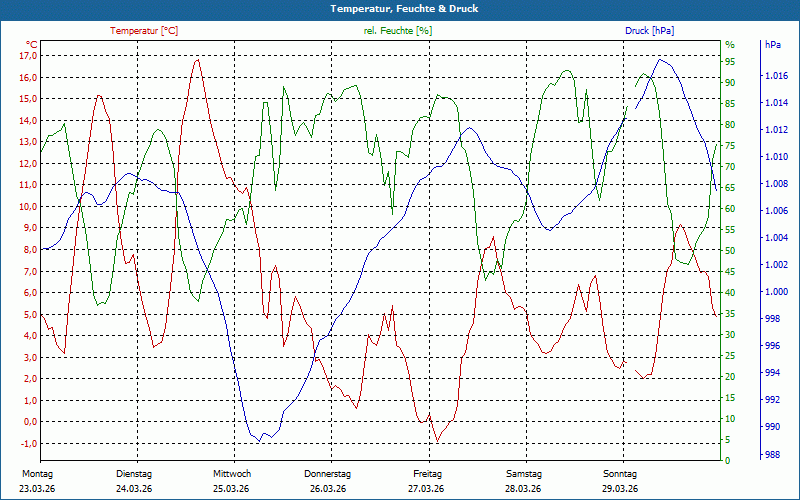
Task: Click the 'Samstag' day label
Action: 524,474
